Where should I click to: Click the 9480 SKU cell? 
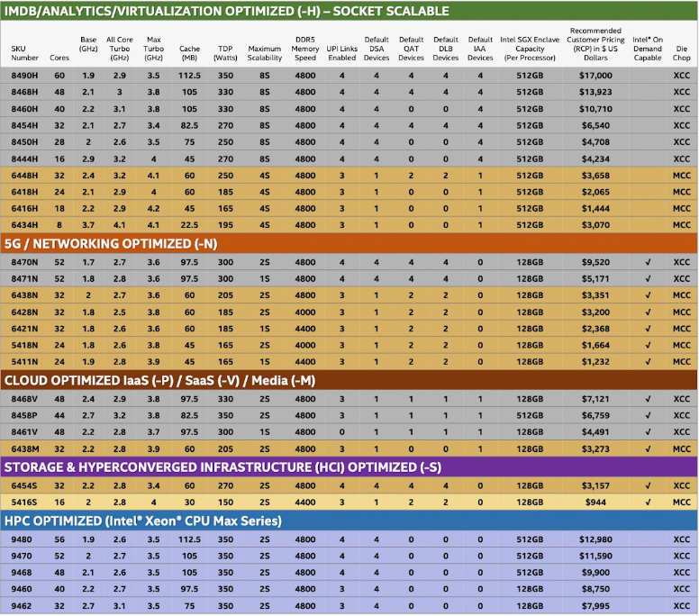pos(22,539)
